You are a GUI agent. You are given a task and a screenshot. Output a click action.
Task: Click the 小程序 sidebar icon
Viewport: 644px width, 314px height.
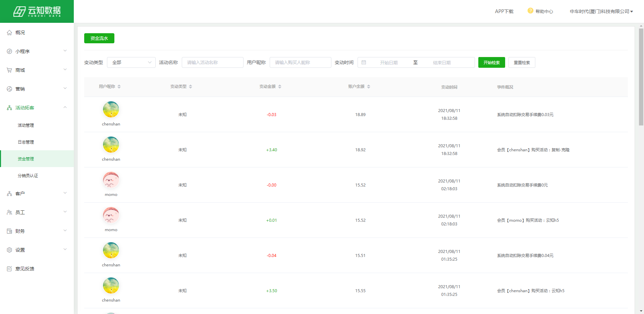9,51
